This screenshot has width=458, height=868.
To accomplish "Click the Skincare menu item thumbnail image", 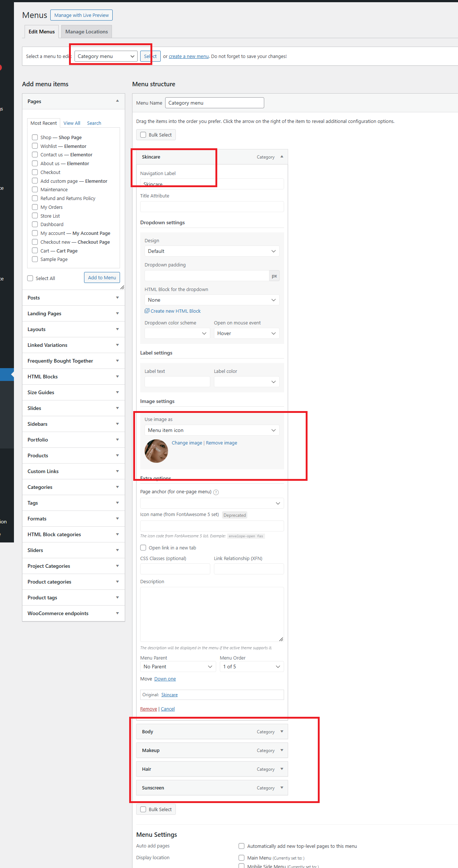I will coord(156,451).
